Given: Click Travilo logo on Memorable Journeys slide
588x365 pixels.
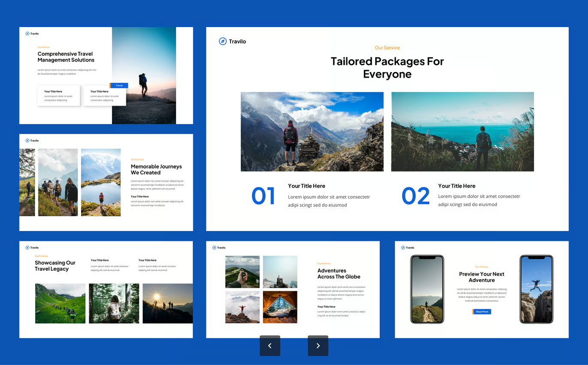Looking at the screenshot, I should click(32, 140).
